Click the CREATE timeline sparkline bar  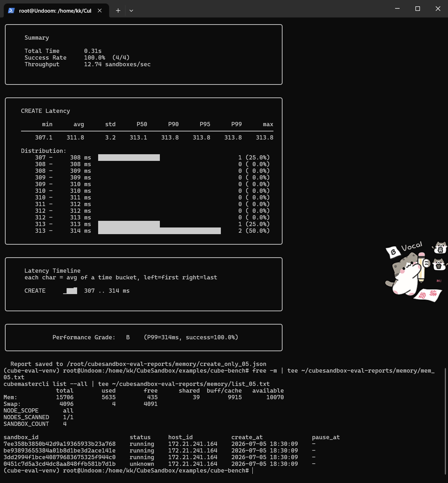(x=70, y=291)
